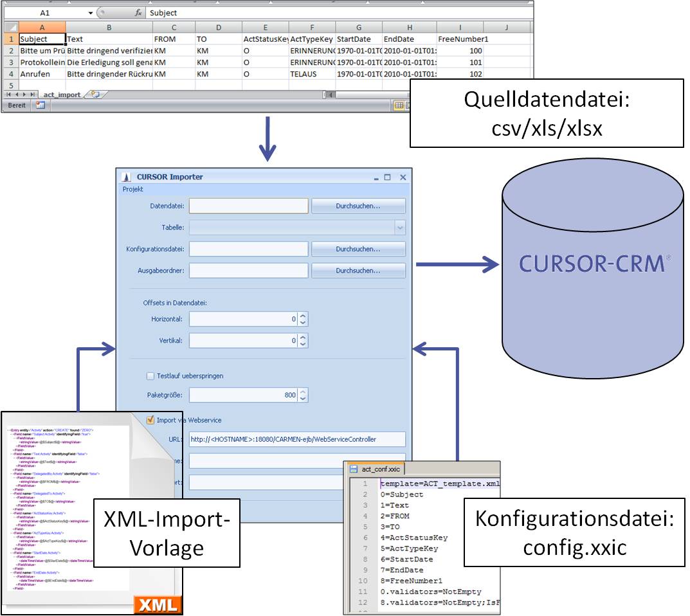This screenshot has width=690, height=616.
Task: Increase the Horizontal offset stepper
Action: pyautogui.click(x=303, y=316)
